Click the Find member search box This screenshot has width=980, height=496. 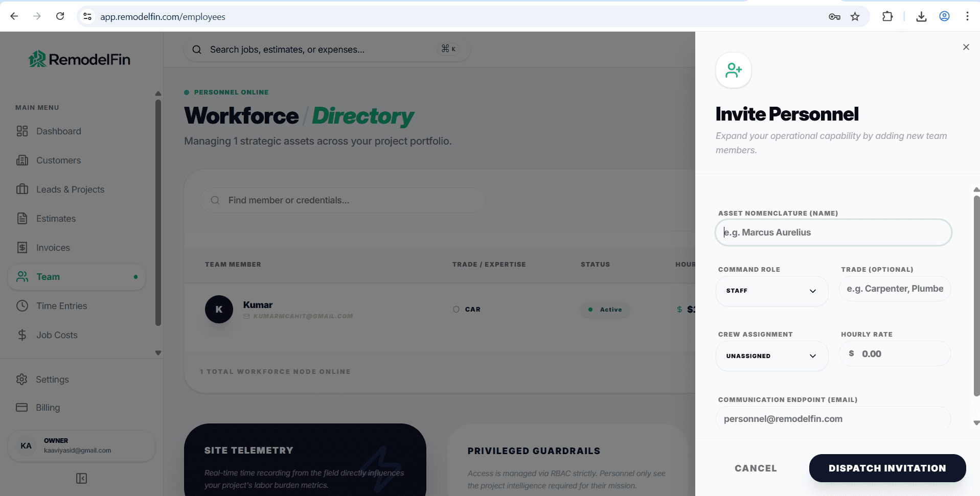point(343,200)
